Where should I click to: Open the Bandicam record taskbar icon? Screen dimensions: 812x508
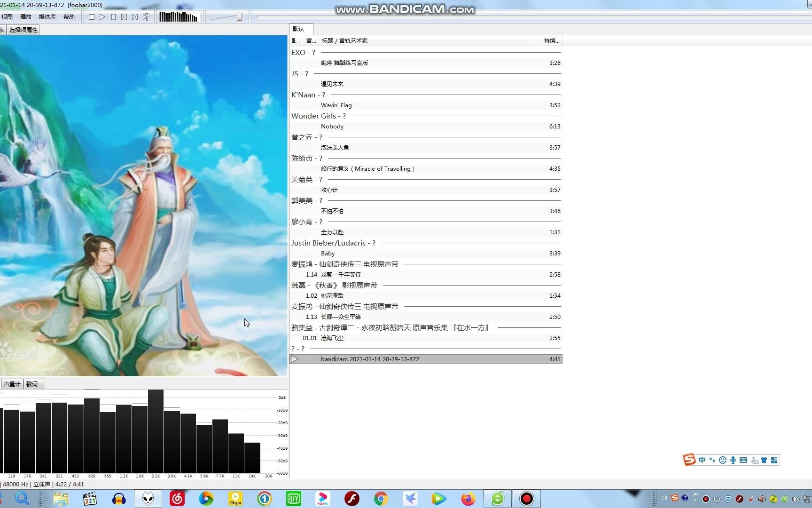click(527, 499)
